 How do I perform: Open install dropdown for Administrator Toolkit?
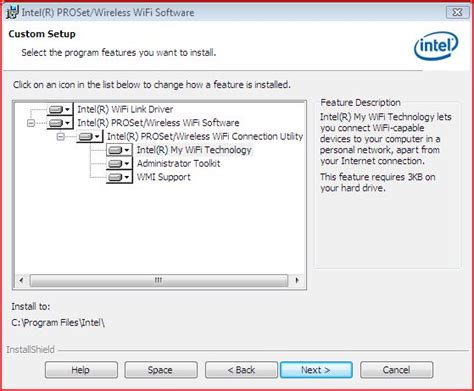119,164
